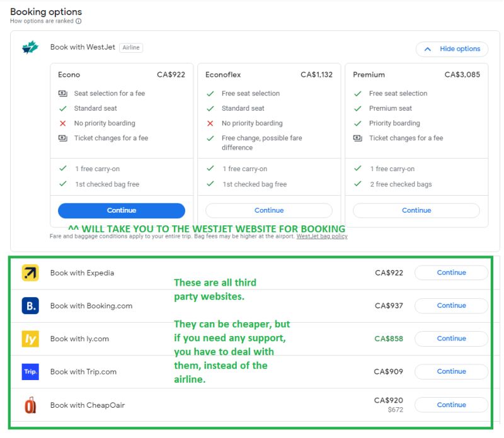The height and width of the screenshot is (438, 504).
Task: Click the Econo price CA$922
Action: (x=171, y=75)
